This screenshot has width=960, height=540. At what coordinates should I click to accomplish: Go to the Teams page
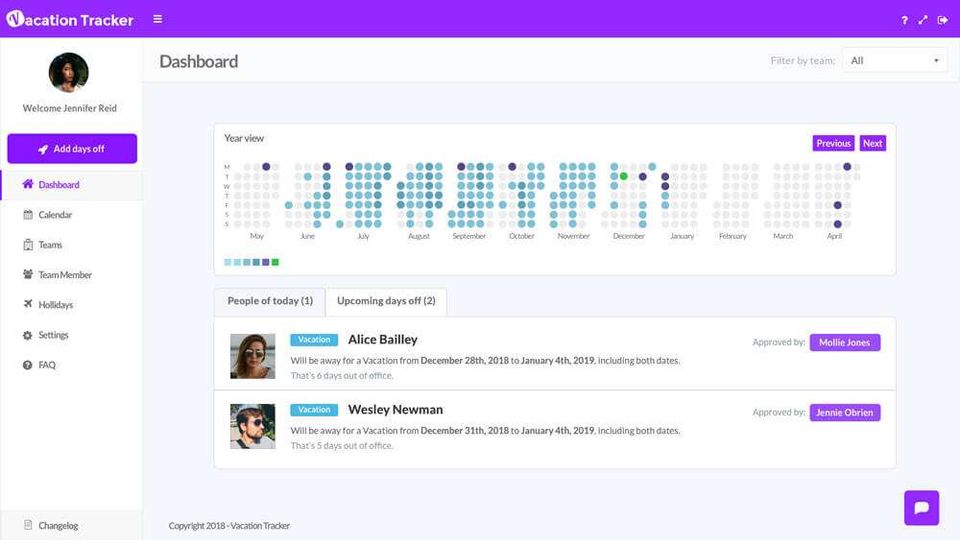tap(50, 245)
